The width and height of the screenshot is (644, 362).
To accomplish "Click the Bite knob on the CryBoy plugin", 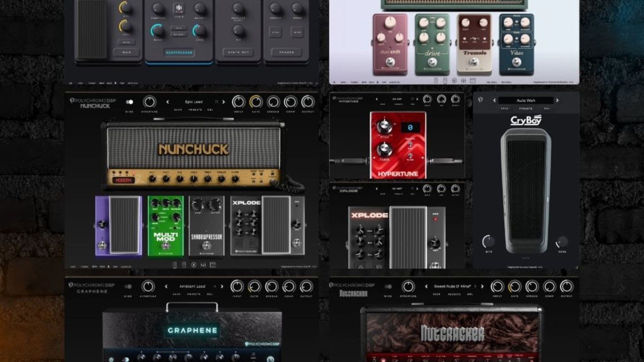I will click(x=488, y=242).
